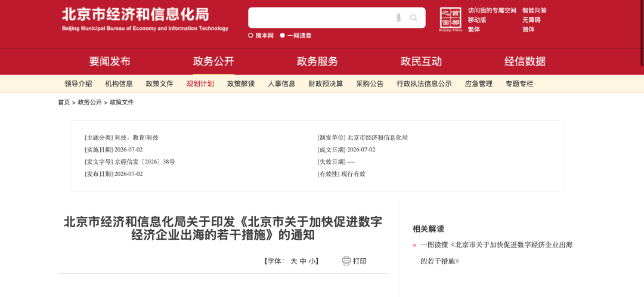This screenshot has height=297, width=644.
Task: Switch to 移动版 site
Action: [x=477, y=20]
